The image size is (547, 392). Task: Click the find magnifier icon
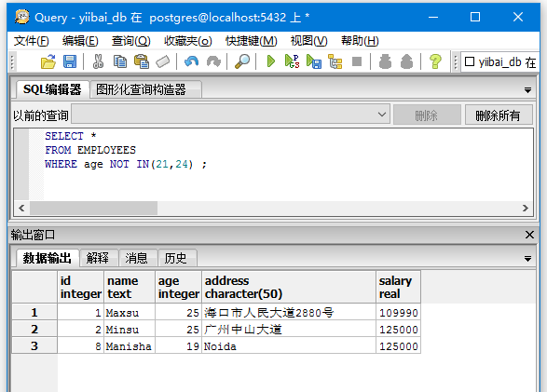pyautogui.click(x=242, y=62)
